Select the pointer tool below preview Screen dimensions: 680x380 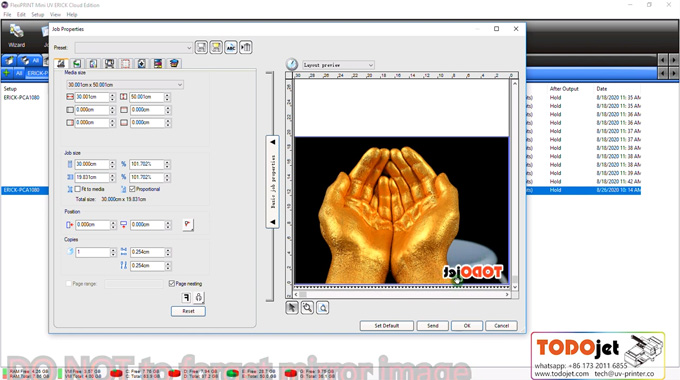(x=292, y=308)
